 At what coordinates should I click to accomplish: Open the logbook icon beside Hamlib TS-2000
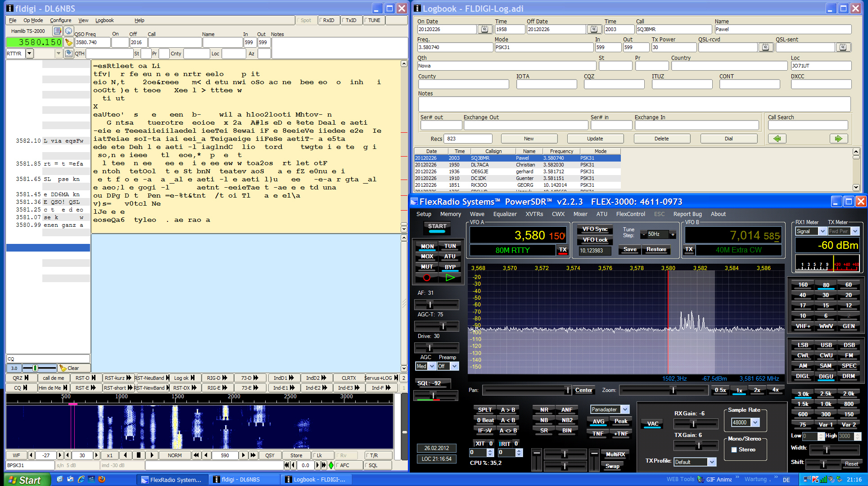[x=57, y=31]
